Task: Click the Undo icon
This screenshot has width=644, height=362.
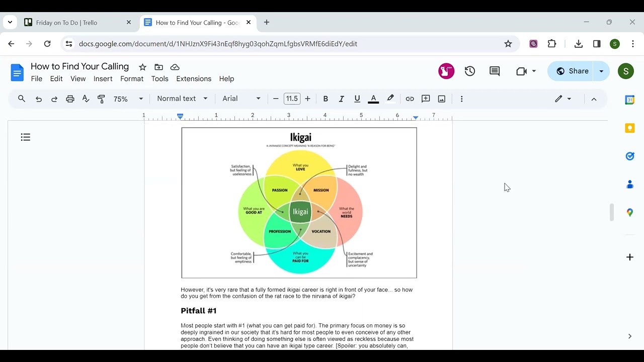Action: (39, 99)
